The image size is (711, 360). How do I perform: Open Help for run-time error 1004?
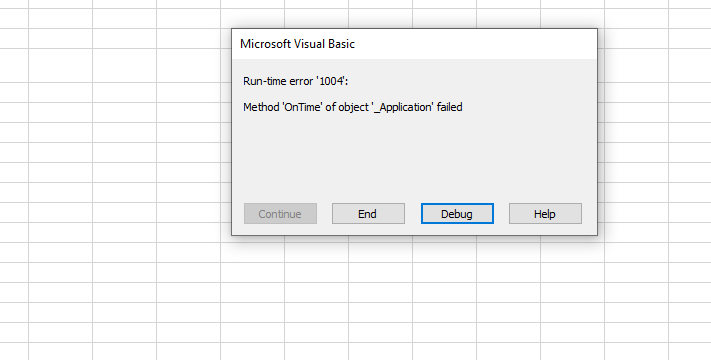coord(545,214)
